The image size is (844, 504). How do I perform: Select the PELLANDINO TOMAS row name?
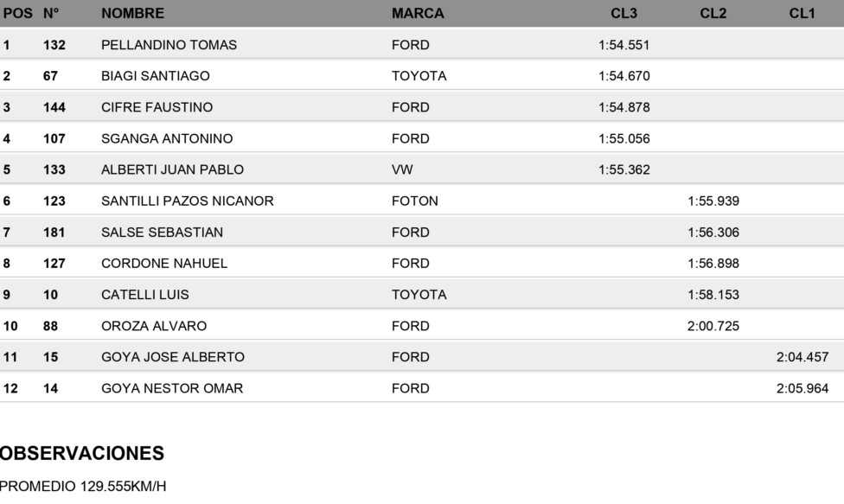pyautogui.click(x=169, y=45)
